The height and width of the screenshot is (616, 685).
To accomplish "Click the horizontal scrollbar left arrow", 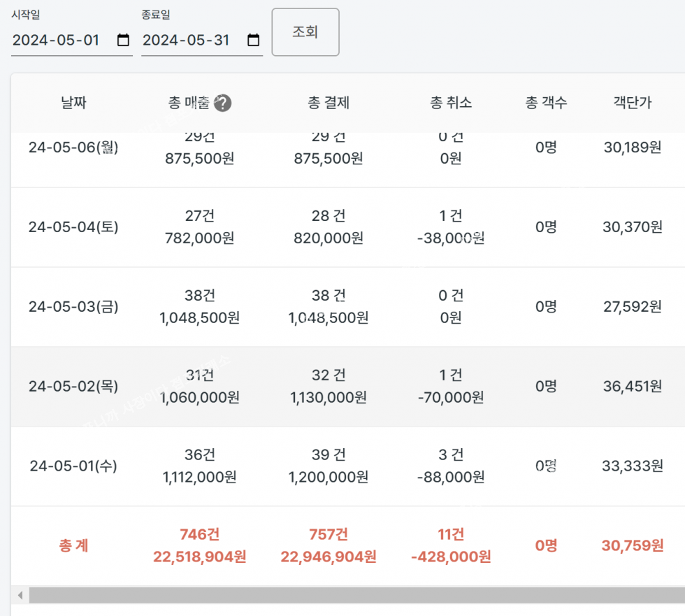I will [20, 596].
